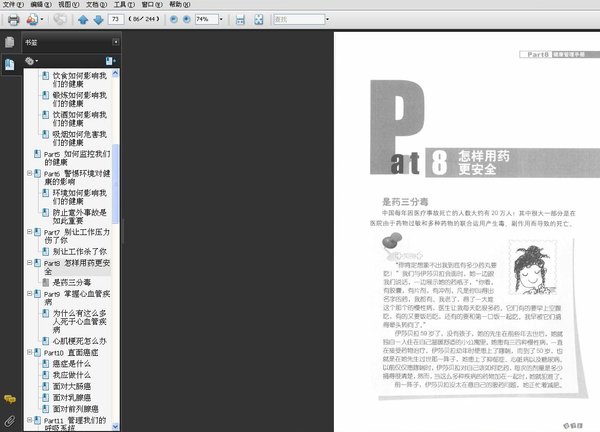Select bookmark 癌症是什么
Screen dimensions: 600x432
72,364
